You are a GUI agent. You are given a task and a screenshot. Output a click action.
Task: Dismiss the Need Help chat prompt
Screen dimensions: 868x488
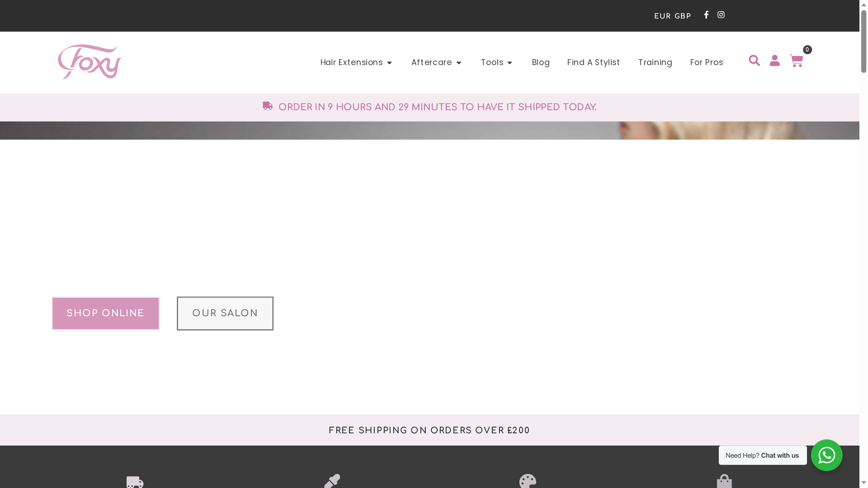click(x=763, y=455)
